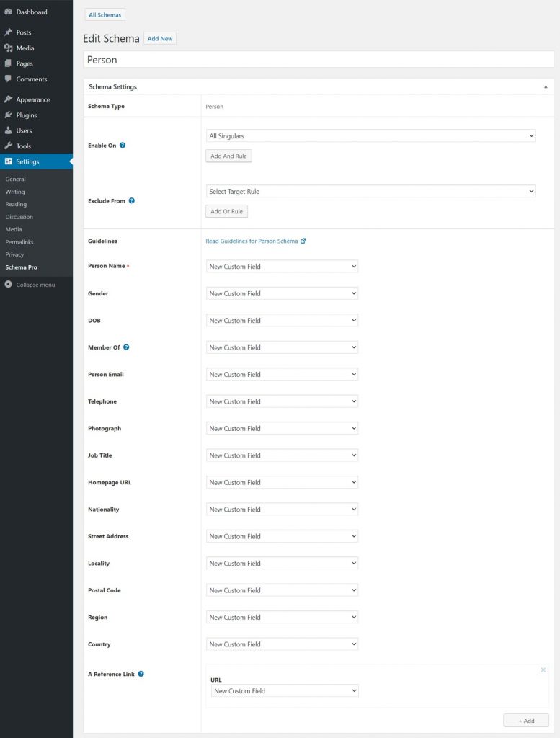Click the Add New schema button
The image size is (560, 738).
point(160,39)
